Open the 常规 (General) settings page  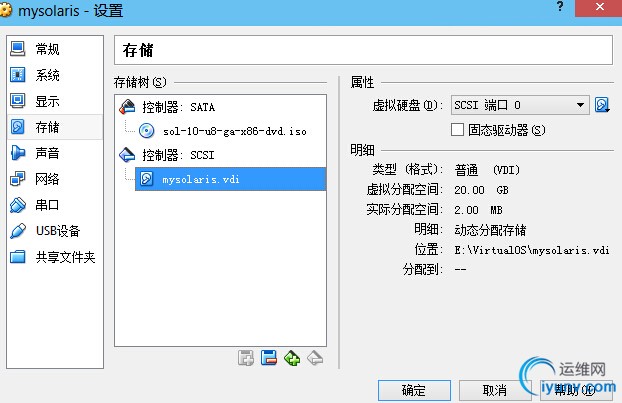[55, 49]
